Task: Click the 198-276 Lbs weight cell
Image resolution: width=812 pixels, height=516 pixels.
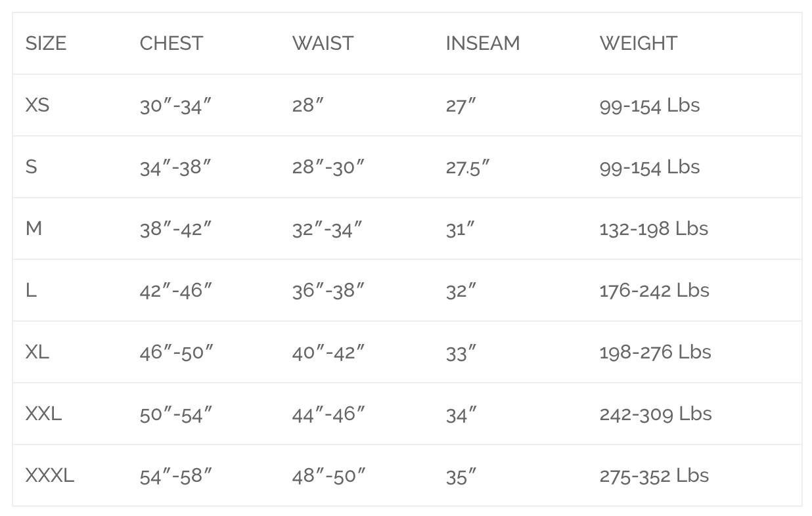Action: coord(655,352)
